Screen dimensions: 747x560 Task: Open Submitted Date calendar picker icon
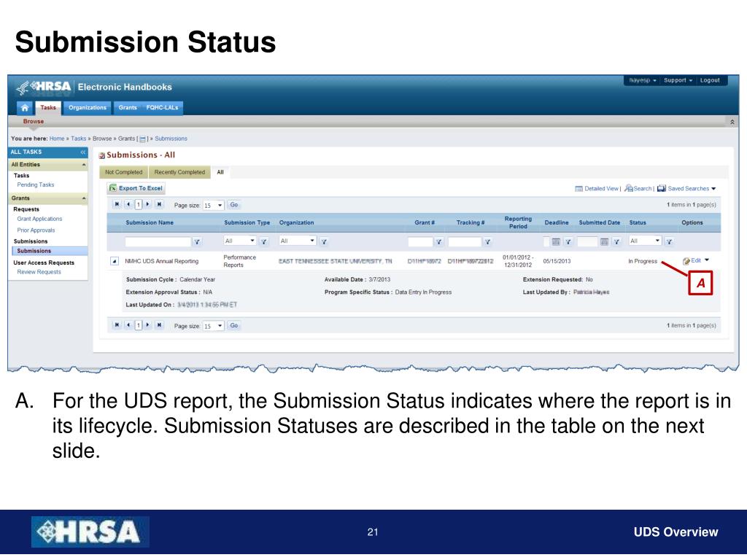[604, 242]
